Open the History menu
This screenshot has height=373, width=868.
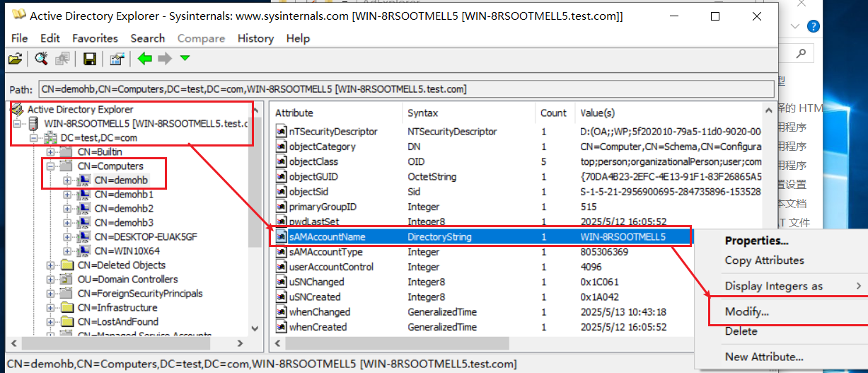point(255,38)
